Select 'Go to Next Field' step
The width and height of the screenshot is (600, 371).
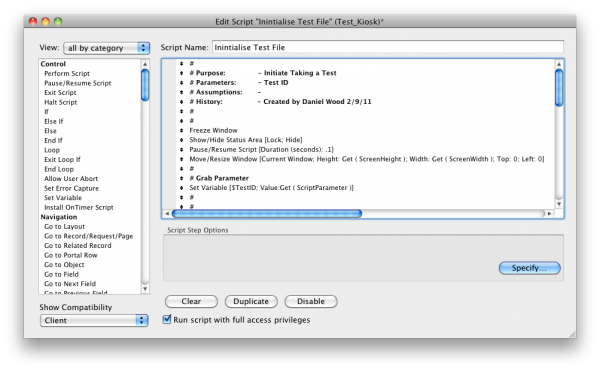[70, 284]
